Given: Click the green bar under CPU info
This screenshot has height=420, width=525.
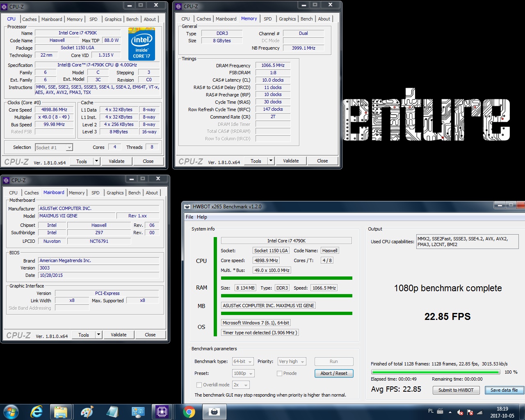Looking at the screenshot, I should point(286,278).
